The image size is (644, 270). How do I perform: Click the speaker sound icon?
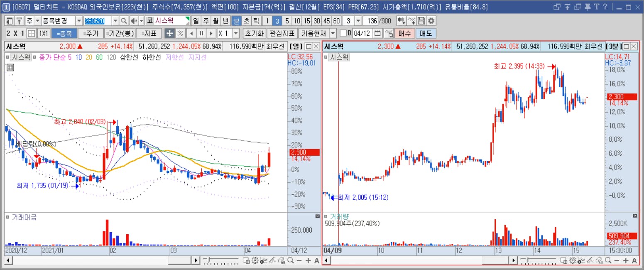[134, 21]
